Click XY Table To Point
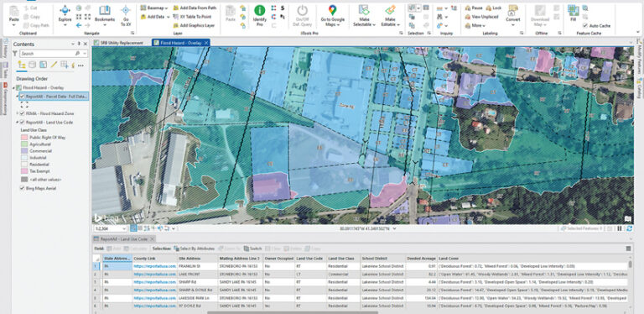 191,17
